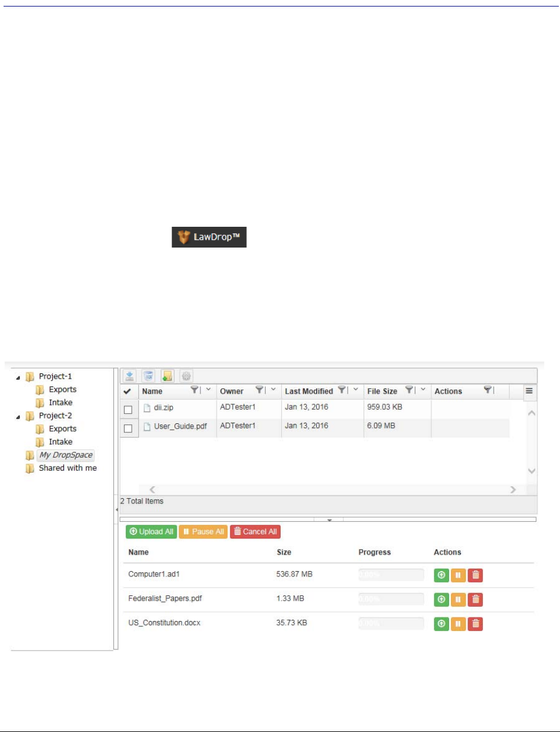Open the Owner column dropdown chevron
560x732 pixels.
(x=273, y=391)
